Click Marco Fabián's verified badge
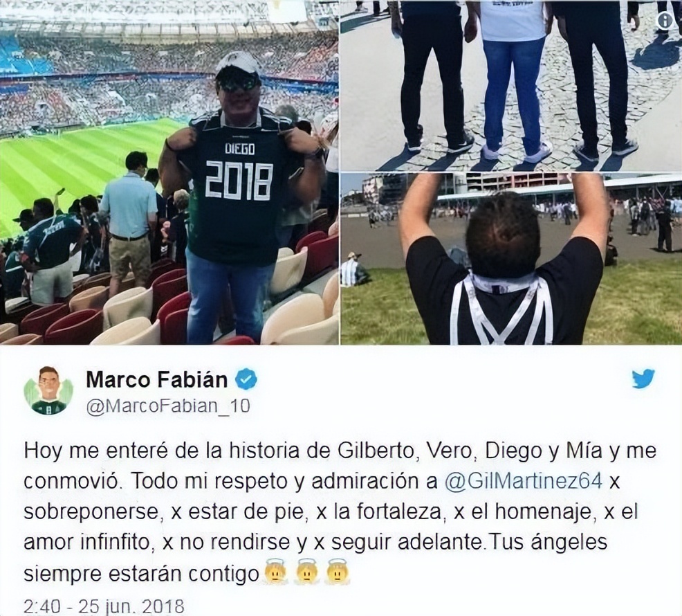Screen dimensions: 682x616 [246, 379]
